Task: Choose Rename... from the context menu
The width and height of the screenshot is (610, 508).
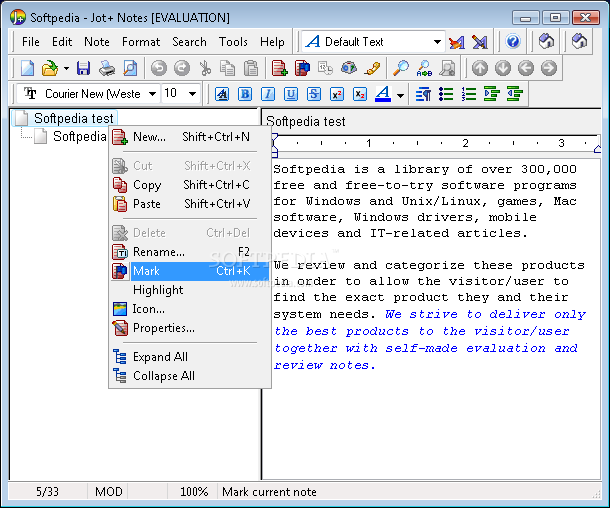Action: click(190, 252)
